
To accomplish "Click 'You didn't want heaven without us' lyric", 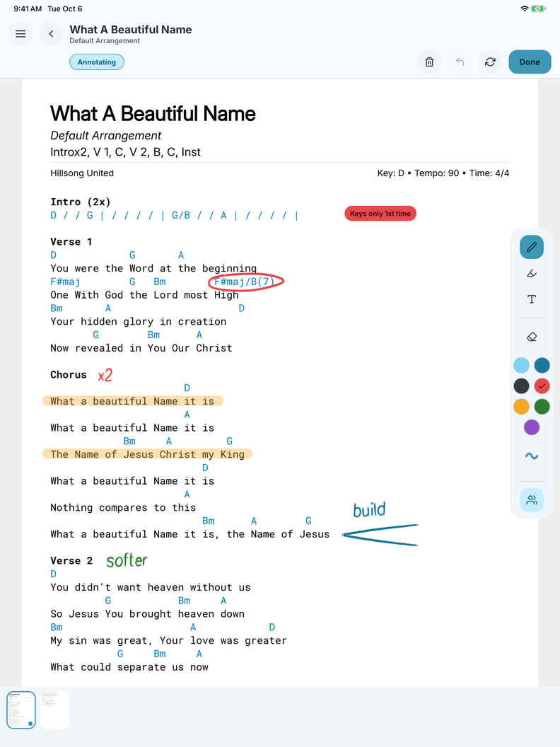I will pyautogui.click(x=151, y=587).
